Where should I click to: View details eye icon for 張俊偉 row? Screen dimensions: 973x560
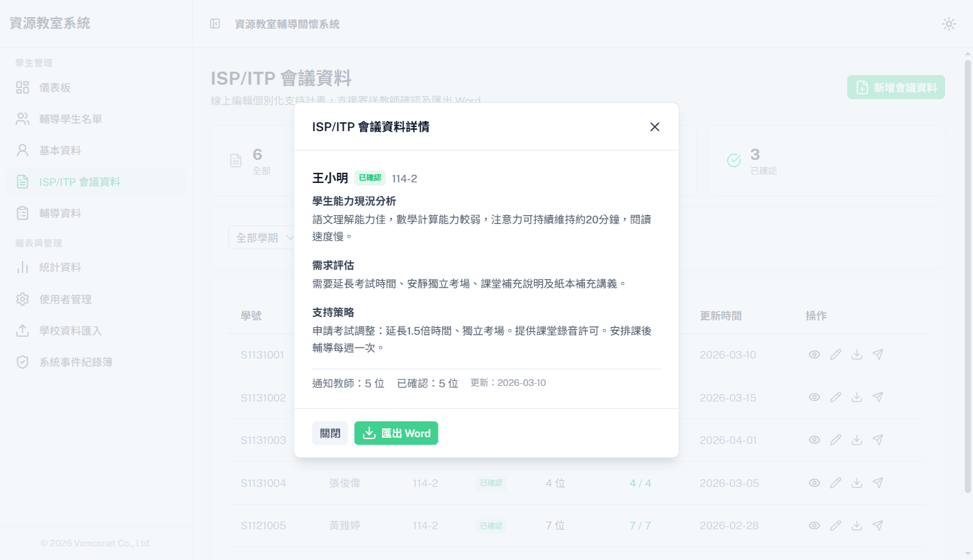tap(814, 483)
